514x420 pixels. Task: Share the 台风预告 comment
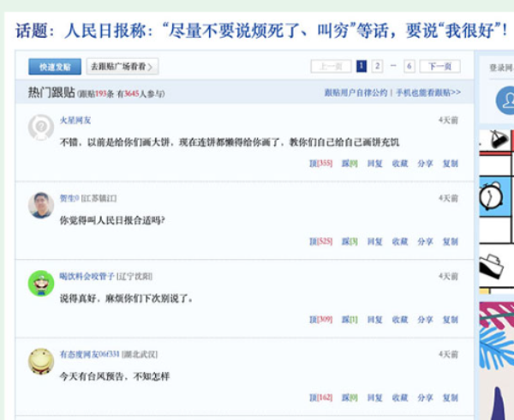425,398
